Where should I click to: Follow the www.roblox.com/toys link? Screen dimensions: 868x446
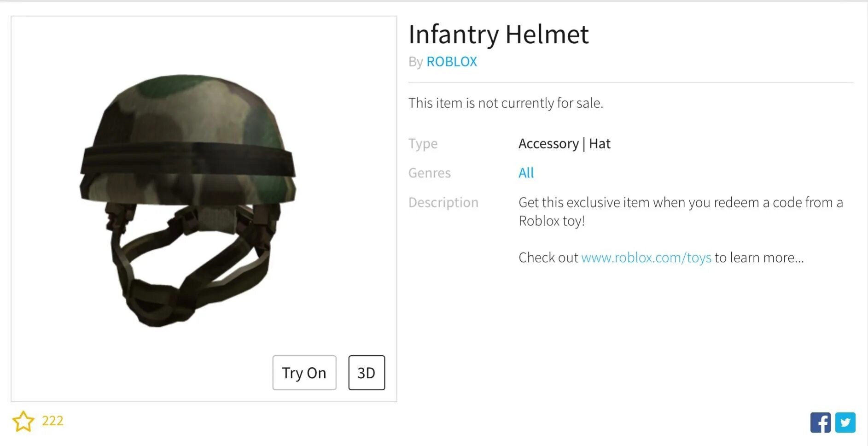click(646, 258)
